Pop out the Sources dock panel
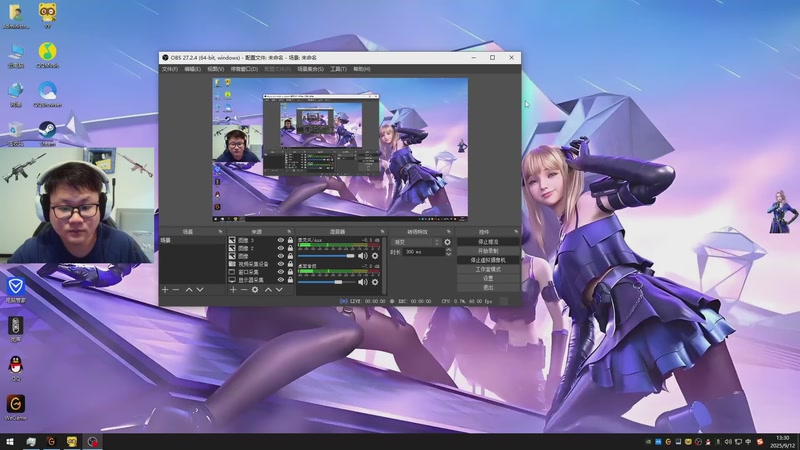This screenshot has width=800, height=450. 290,232
